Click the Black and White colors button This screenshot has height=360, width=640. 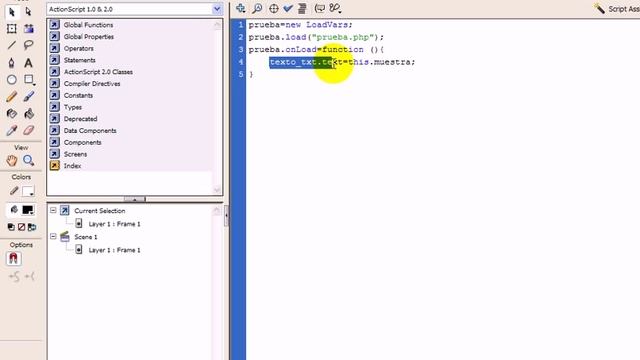click(11, 227)
